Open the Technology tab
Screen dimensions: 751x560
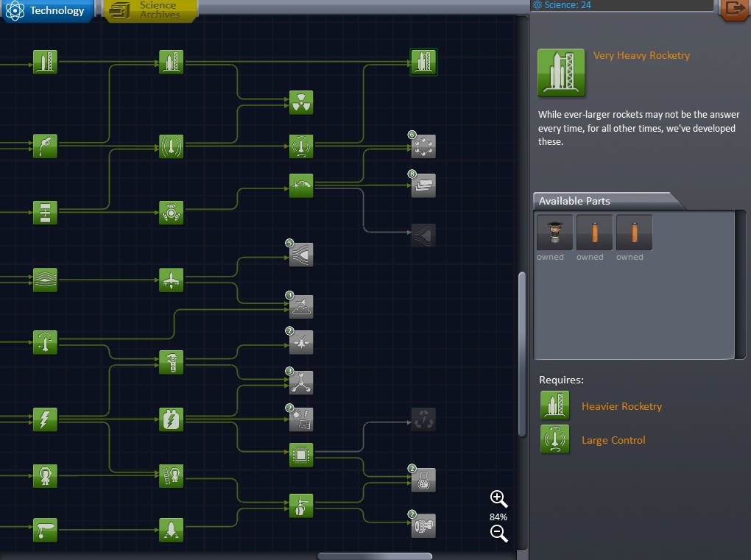click(x=48, y=10)
